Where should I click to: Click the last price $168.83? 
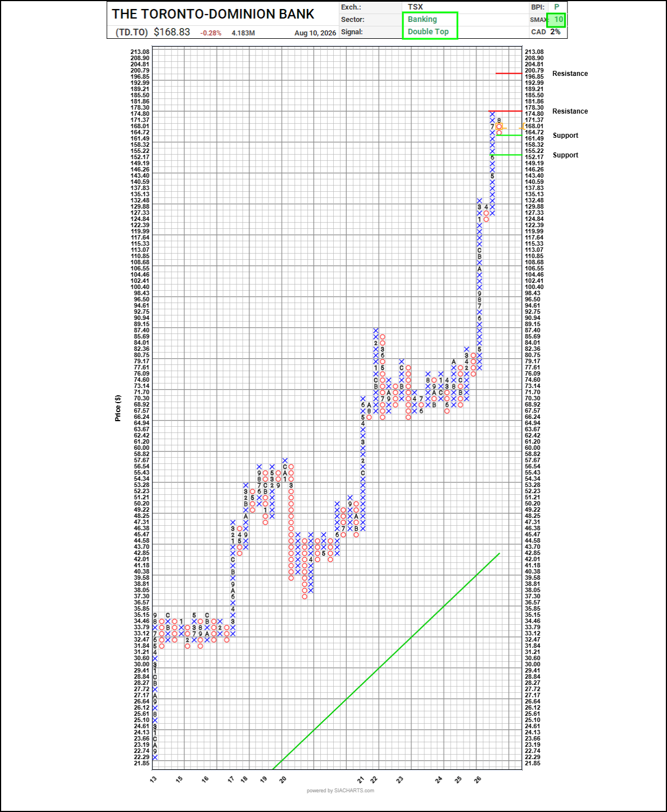click(172, 32)
